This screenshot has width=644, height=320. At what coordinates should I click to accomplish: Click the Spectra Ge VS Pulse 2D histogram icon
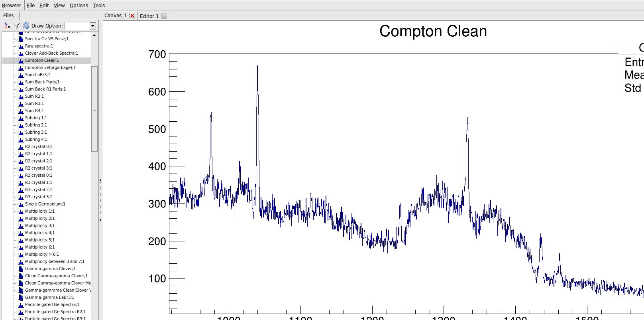click(21, 39)
